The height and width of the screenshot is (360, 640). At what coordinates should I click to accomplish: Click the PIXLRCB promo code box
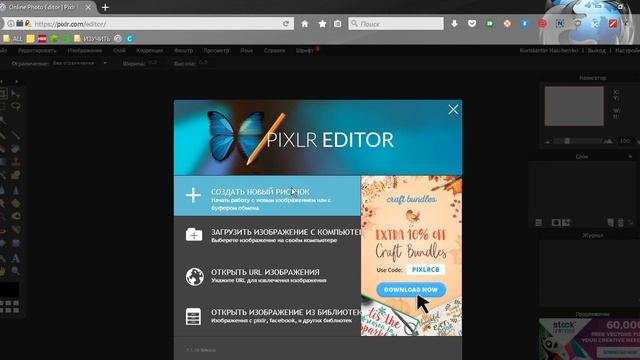tap(425, 270)
